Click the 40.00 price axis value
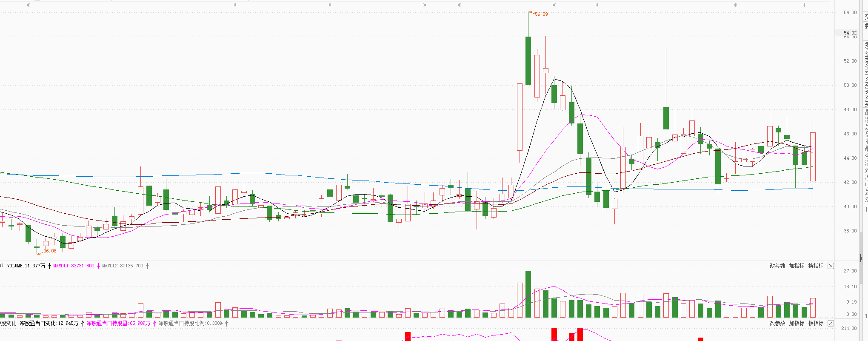868x341 pixels. (850, 206)
